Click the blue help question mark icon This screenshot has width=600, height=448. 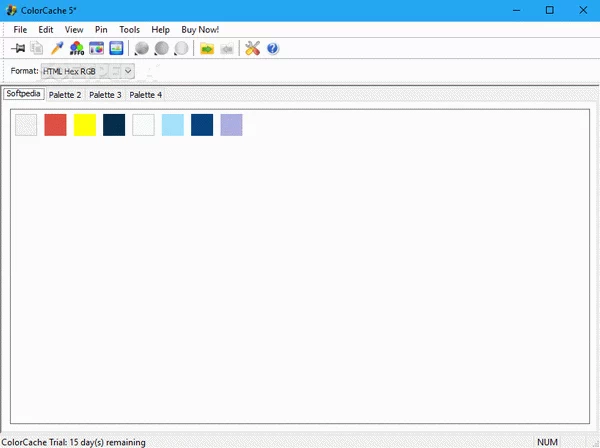point(272,48)
